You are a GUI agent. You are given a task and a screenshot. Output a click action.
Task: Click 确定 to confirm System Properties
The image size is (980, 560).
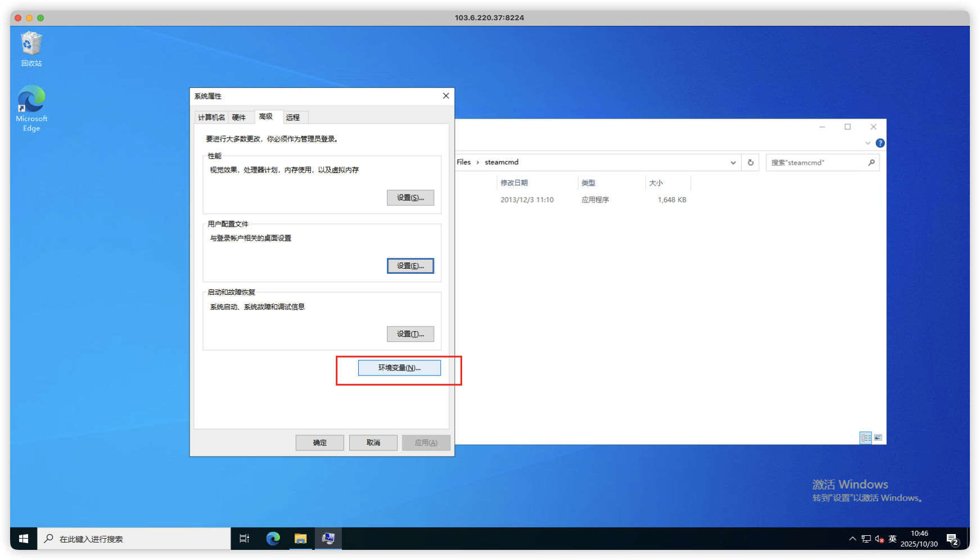tap(319, 442)
